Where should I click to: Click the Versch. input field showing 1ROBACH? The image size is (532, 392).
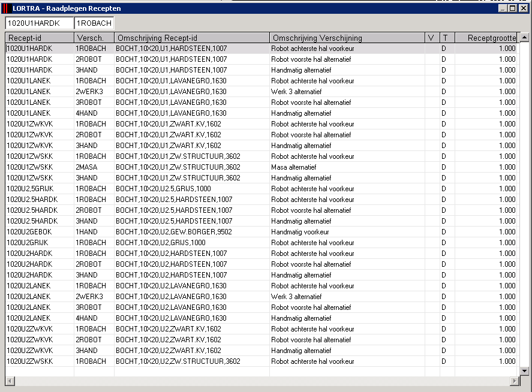94,23
